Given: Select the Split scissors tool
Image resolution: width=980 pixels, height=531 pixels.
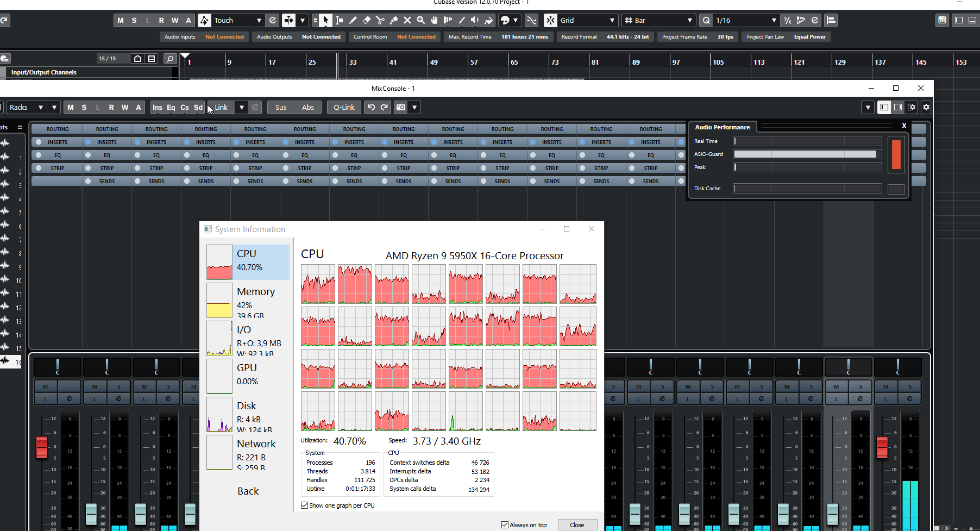Looking at the screenshot, I should click(x=380, y=21).
